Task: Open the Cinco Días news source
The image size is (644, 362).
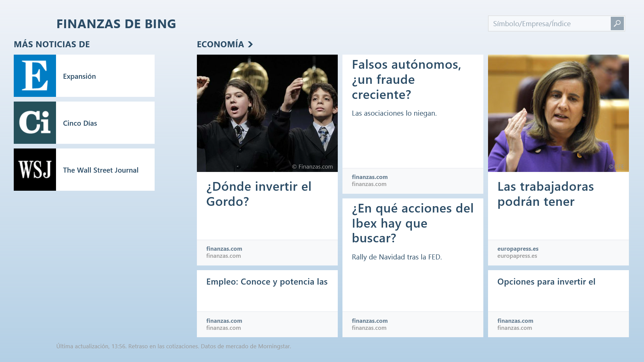Action: [80, 123]
